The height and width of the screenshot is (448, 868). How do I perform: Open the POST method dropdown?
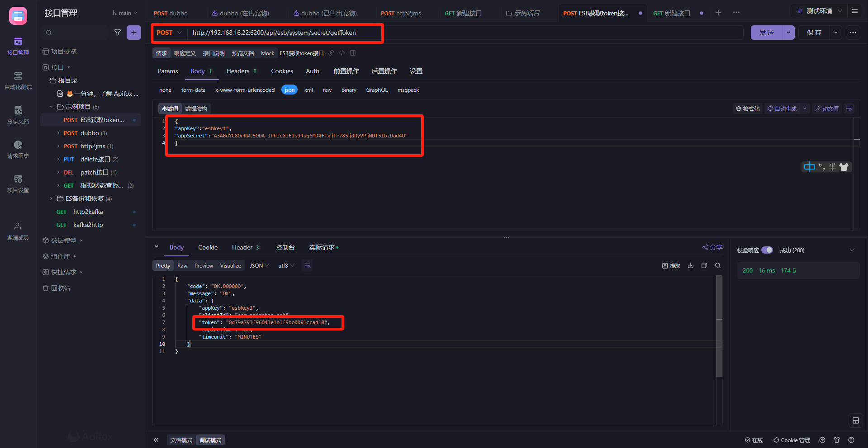click(x=169, y=33)
